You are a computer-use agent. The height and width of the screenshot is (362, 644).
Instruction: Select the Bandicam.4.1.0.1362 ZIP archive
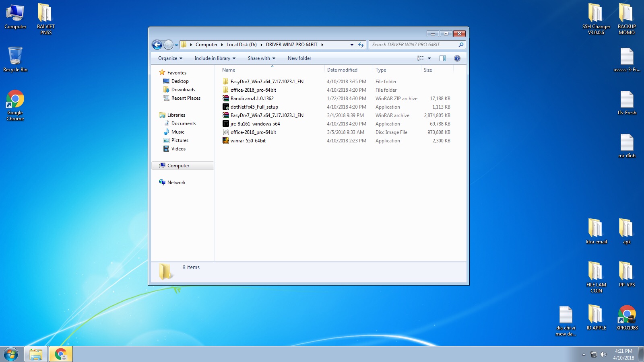tap(252, 99)
